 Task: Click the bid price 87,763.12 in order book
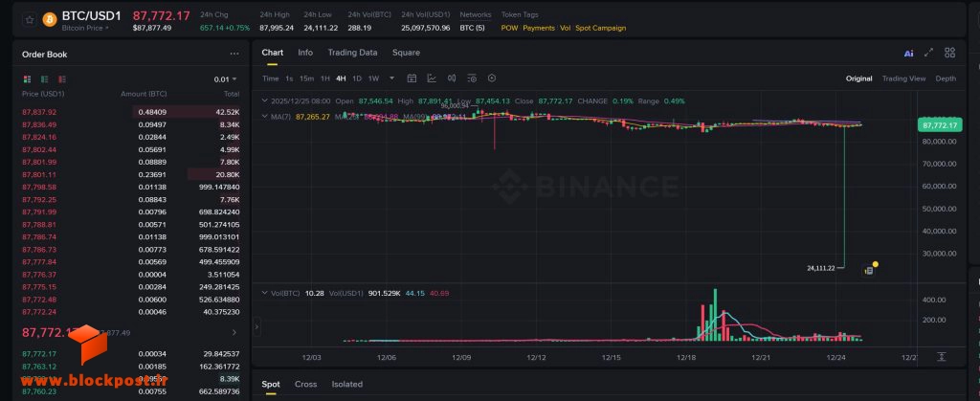38,367
